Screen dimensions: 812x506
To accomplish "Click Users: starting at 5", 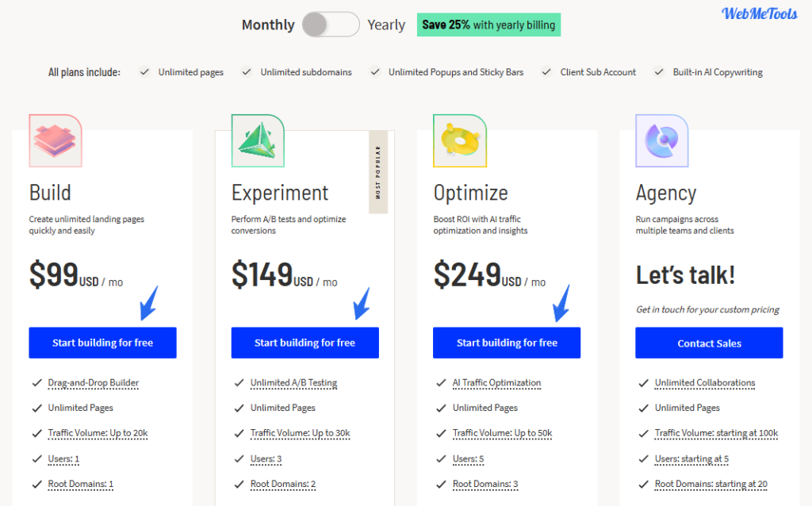I will 691,459.
